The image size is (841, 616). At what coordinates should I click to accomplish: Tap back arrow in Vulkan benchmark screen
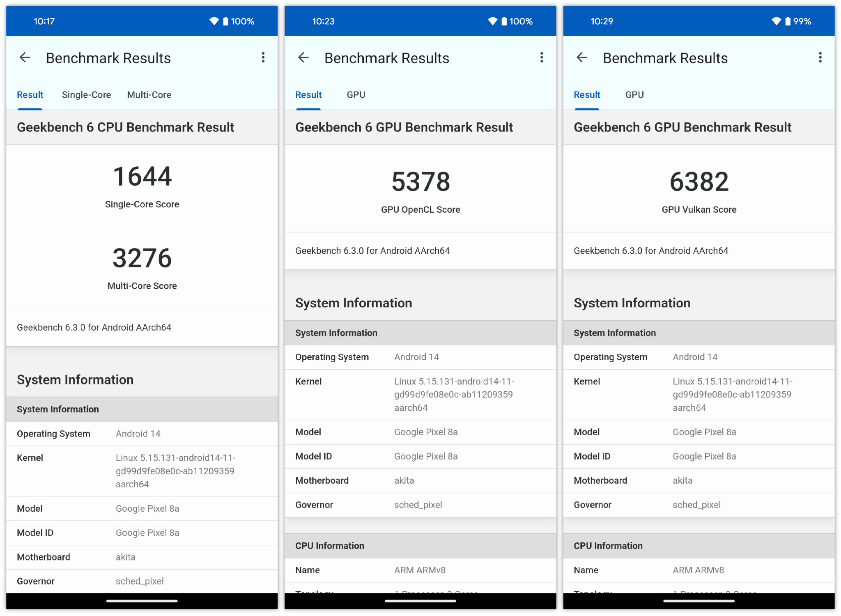click(582, 57)
